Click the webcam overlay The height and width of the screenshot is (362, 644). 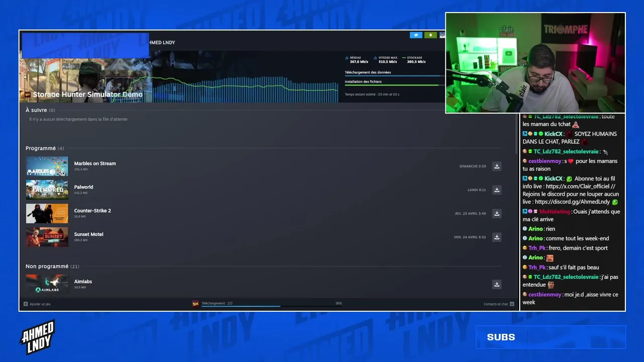click(x=535, y=63)
